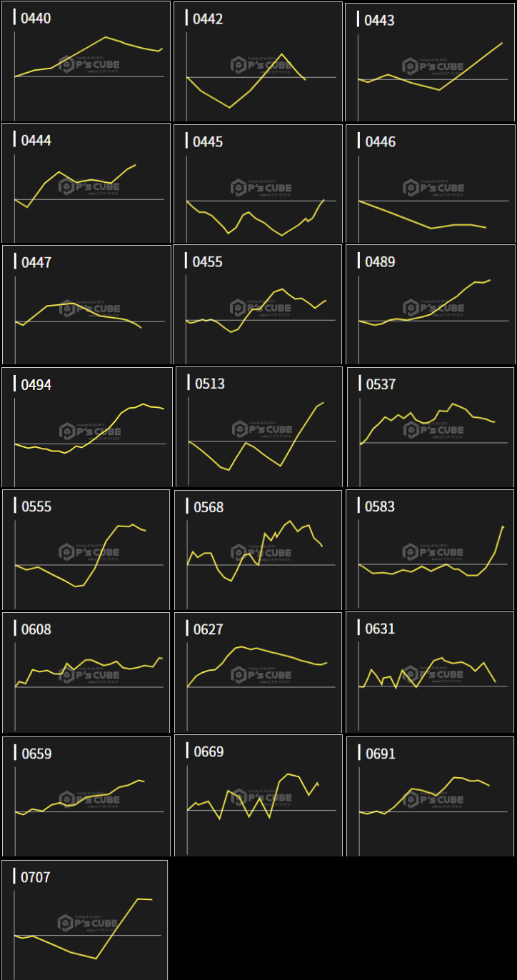Open the 0608 chart card
Image resolution: width=517 pixels, height=980 pixels.
pyautogui.click(x=86, y=672)
